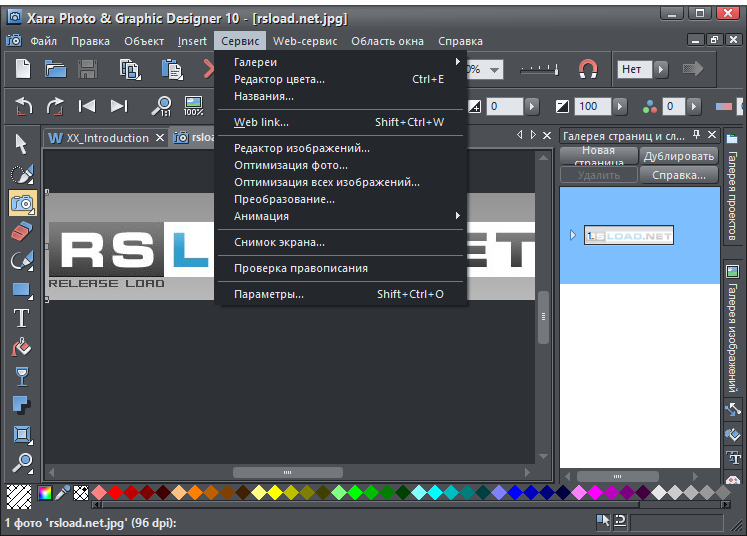The height and width of the screenshot is (536, 747).
Task: Go to previous page icon
Action: (87, 106)
